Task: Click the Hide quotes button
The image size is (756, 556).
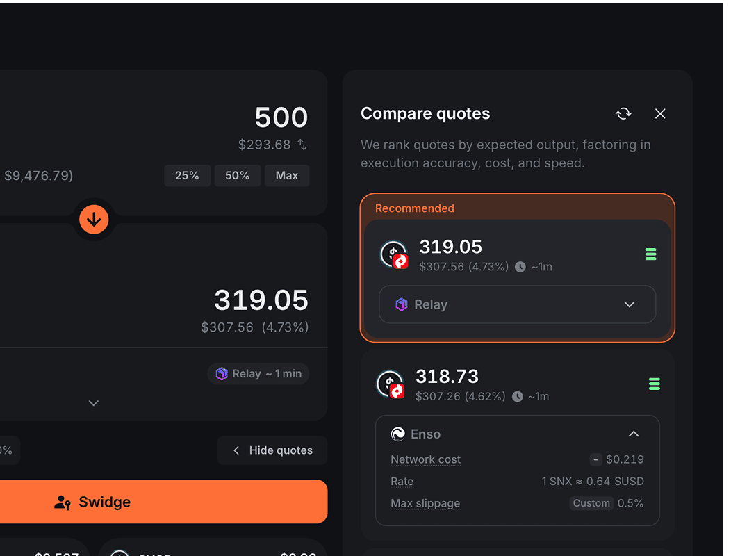Action: click(272, 450)
